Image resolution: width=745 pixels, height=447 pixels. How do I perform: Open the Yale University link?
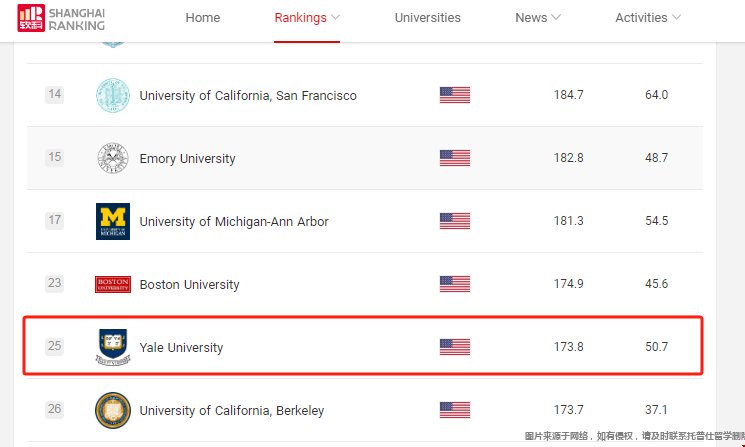click(x=181, y=347)
